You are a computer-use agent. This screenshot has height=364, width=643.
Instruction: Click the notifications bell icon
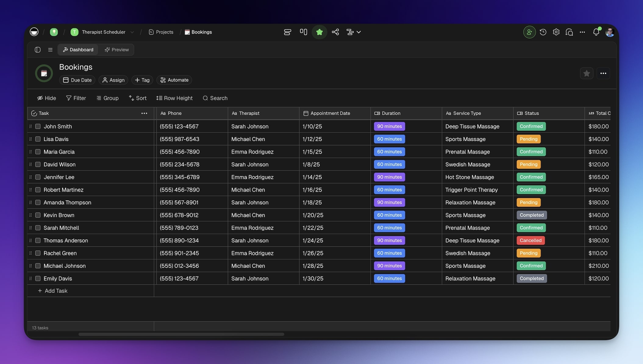coord(596,32)
